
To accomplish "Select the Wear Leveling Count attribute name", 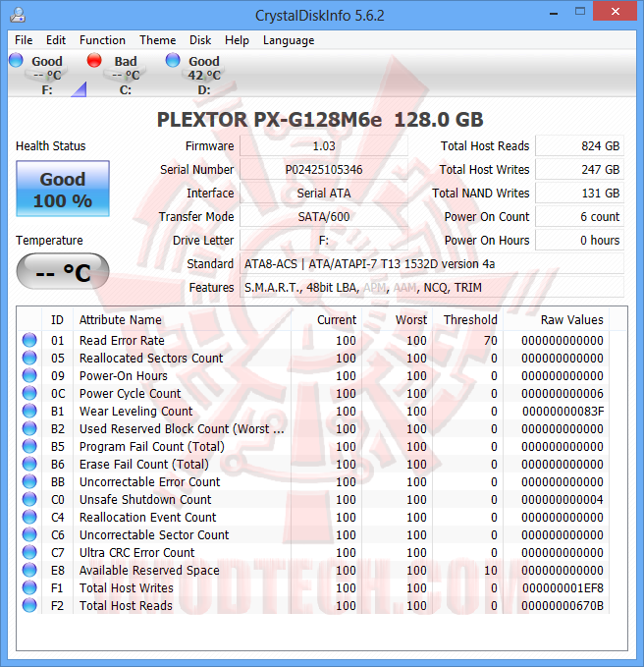I will pos(135,412).
